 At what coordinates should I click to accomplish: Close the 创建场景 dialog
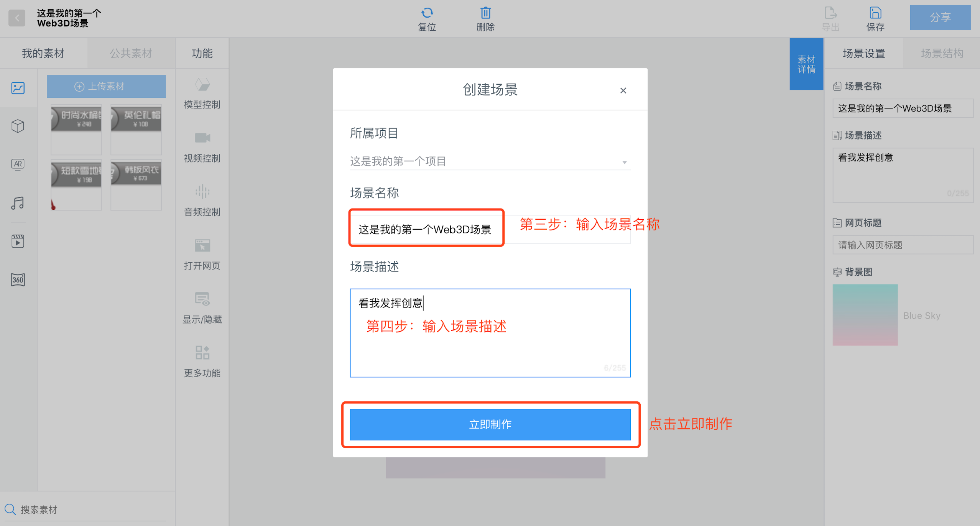tap(623, 90)
